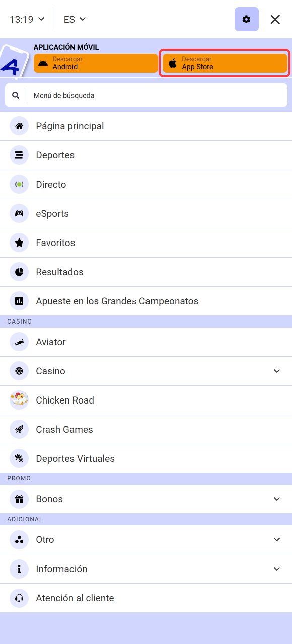Download the Android app
Screen dimensions: 292x644
95,63
